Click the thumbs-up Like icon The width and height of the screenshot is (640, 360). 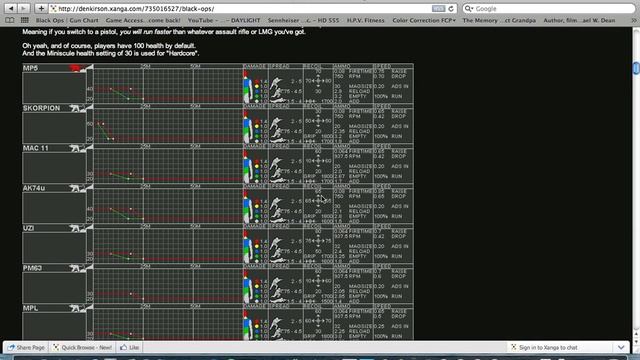pos(123,347)
